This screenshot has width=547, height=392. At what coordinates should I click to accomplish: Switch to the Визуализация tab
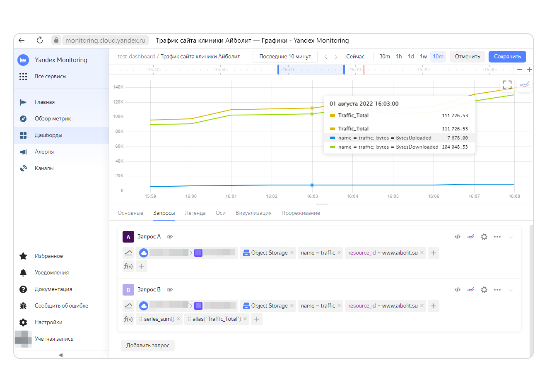pyautogui.click(x=254, y=213)
